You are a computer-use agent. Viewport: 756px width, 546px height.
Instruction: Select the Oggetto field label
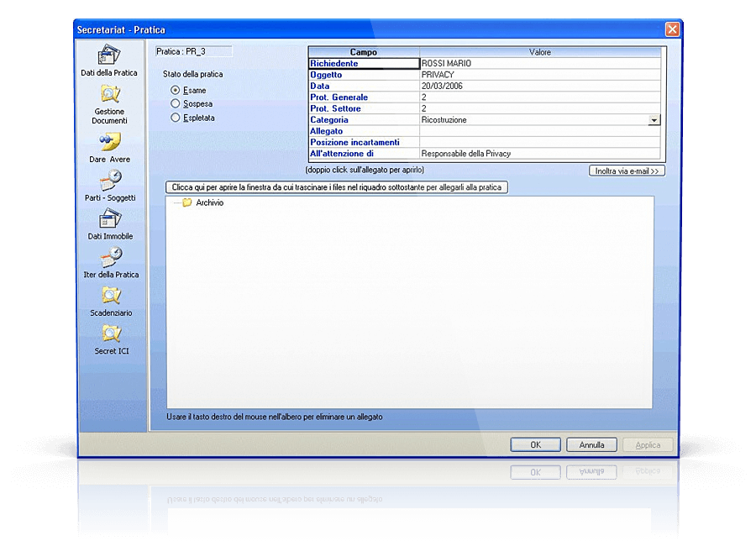pos(326,75)
